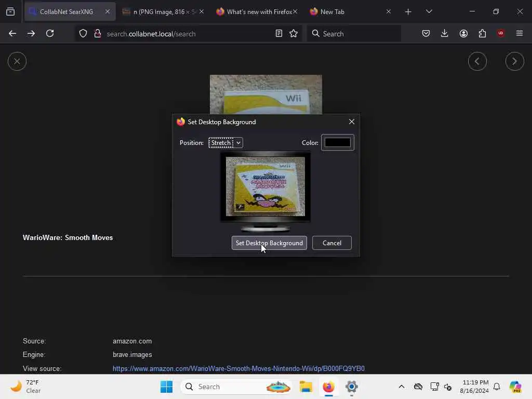
Task: Open Settings gear from taskbar
Action: coord(352,387)
